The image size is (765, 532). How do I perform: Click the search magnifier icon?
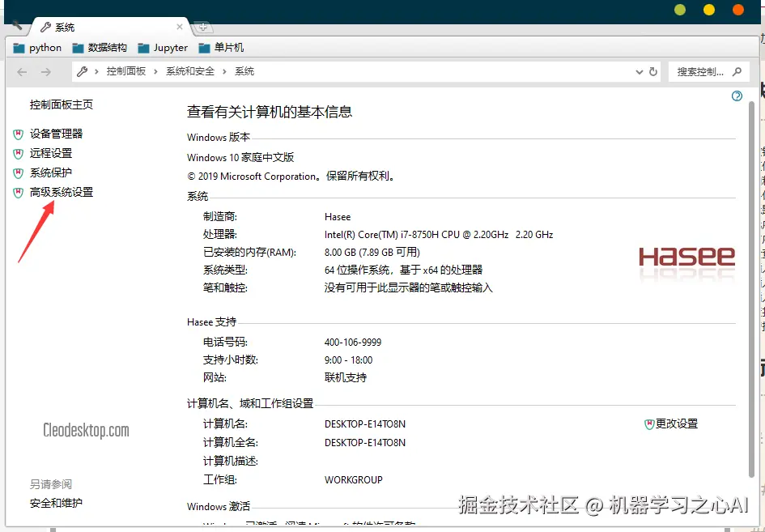pos(737,72)
